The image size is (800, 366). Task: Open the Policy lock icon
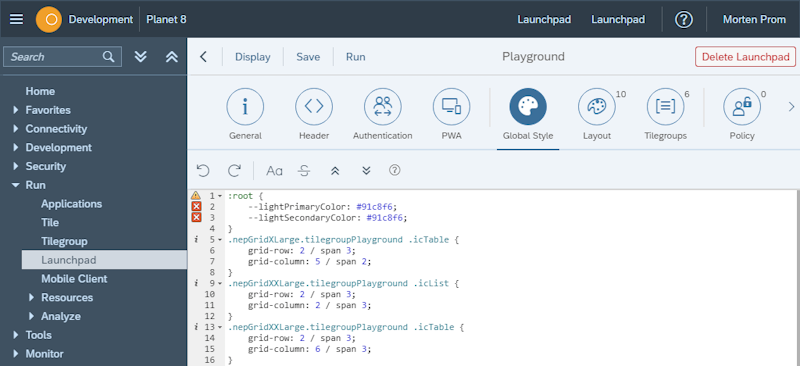point(742,107)
